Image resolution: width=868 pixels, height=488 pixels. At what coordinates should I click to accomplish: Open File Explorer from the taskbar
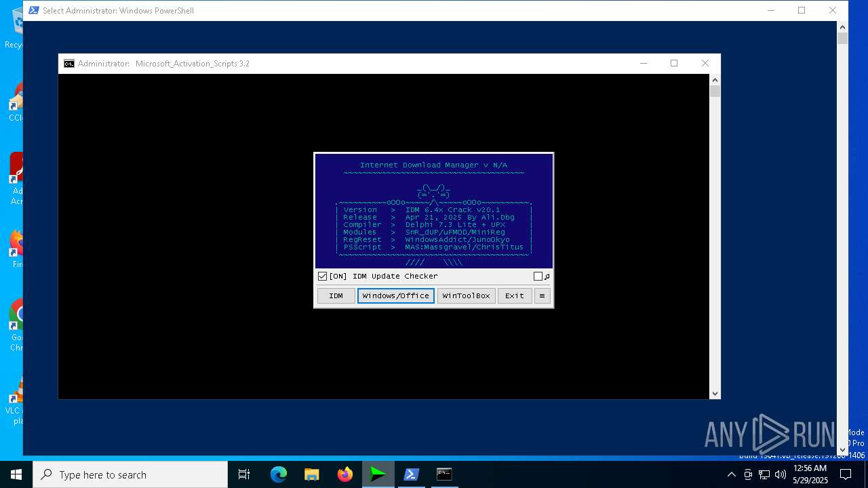click(312, 474)
